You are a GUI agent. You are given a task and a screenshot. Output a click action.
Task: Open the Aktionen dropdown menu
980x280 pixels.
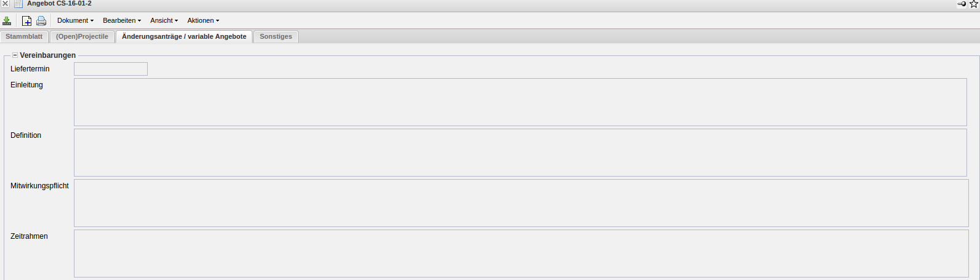[x=203, y=20]
